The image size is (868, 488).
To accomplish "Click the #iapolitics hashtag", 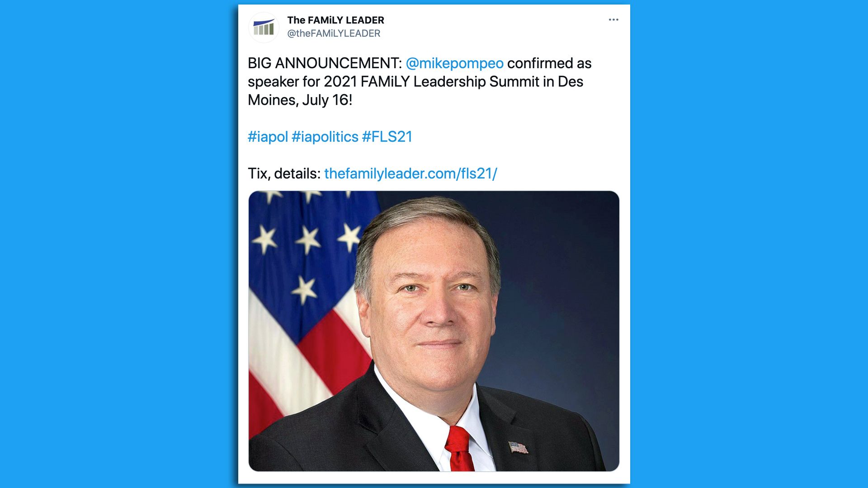I will [325, 136].
